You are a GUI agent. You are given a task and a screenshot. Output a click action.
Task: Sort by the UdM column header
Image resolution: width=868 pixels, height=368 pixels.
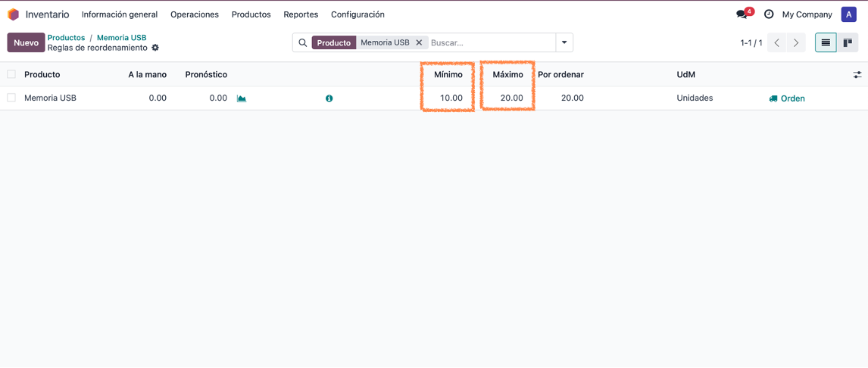point(686,75)
